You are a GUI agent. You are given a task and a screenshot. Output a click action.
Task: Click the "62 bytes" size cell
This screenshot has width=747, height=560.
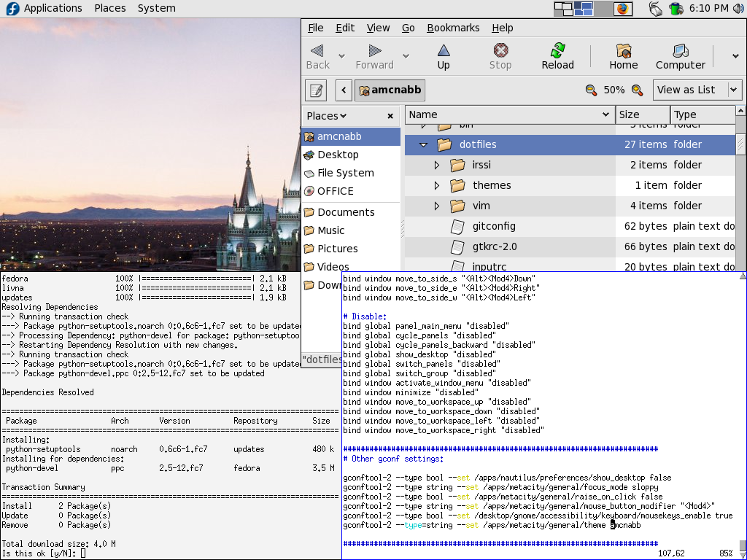click(646, 226)
